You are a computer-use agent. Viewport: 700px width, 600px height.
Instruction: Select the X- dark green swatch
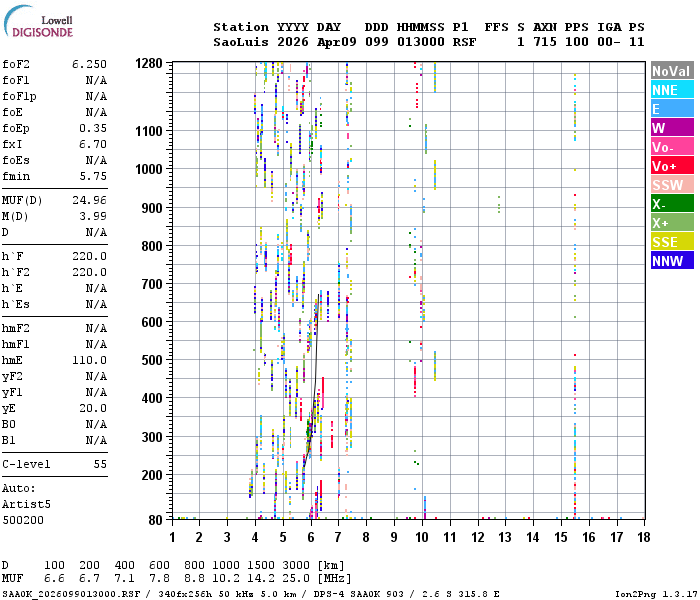pos(672,204)
